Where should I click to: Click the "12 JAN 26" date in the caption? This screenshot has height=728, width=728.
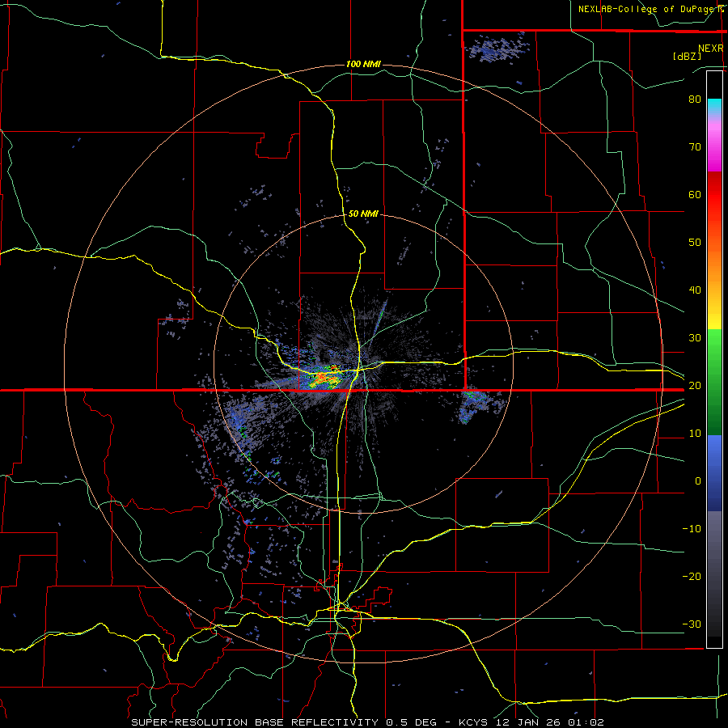pyautogui.click(x=531, y=722)
